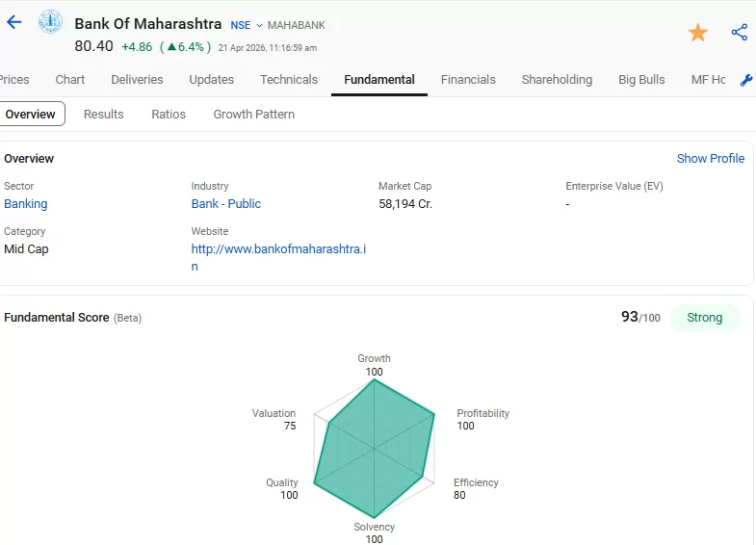Visit the bankofmaharashtra.in website link
756x545 pixels.
278,257
